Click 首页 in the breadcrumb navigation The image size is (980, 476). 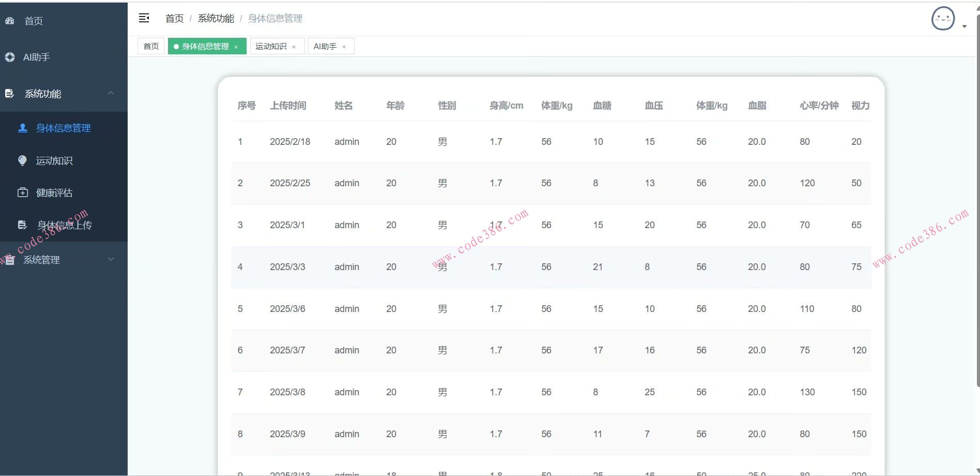174,18
